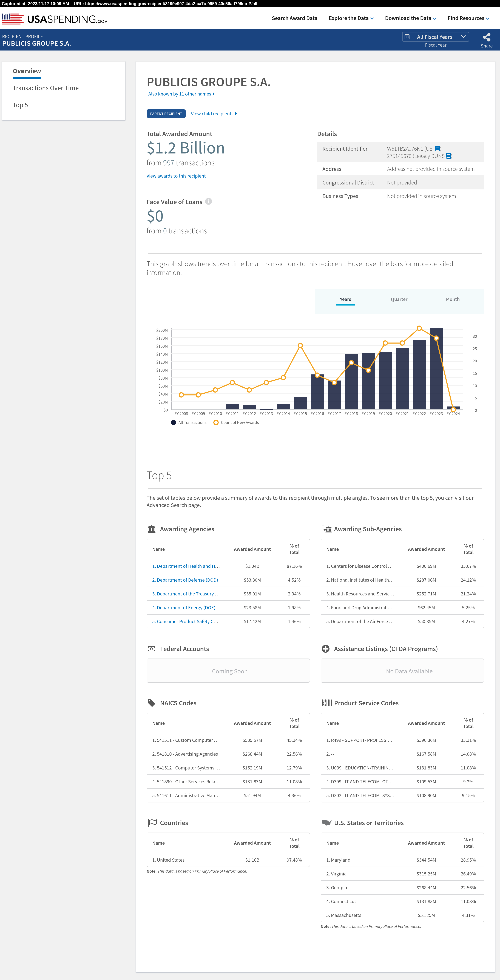The width and height of the screenshot is (500, 980).
Task: Click Health Resources and Servic… row
Action: coord(402,594)
